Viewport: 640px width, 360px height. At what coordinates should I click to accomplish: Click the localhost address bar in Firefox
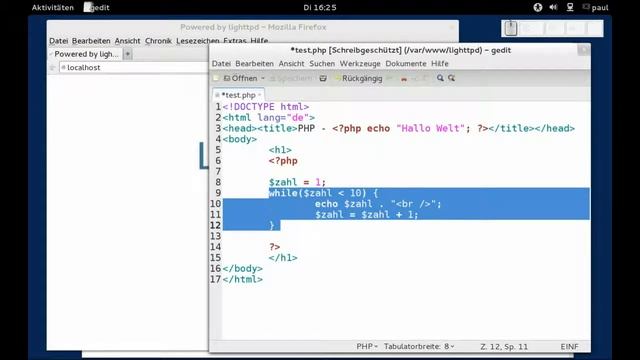133,67
